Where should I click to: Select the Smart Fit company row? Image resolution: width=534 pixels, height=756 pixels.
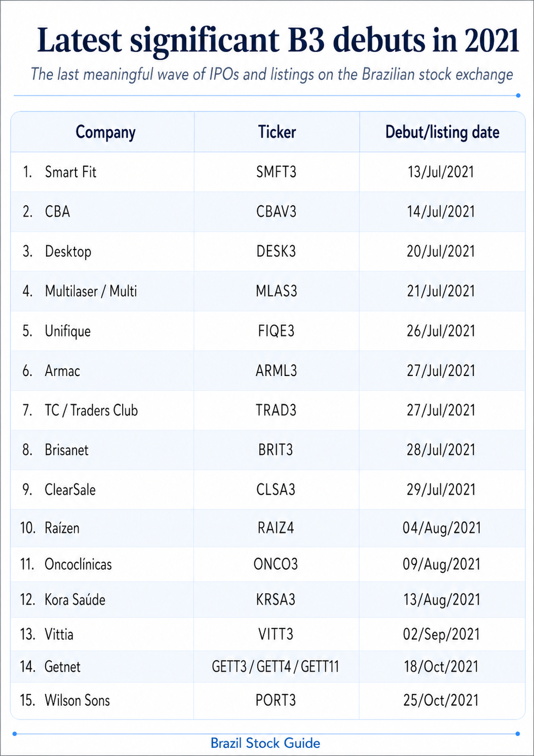pos(268,172)
